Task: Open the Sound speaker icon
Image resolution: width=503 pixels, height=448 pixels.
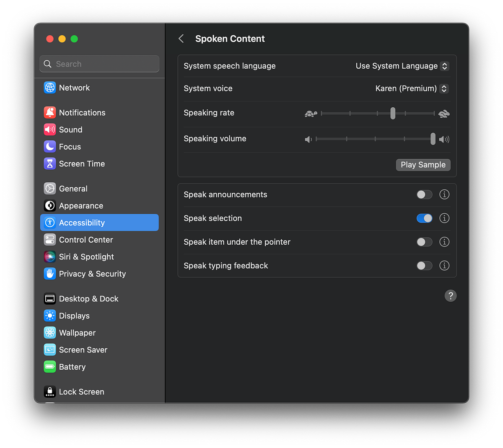Action: pyautogui.click(x=50, y=129)
